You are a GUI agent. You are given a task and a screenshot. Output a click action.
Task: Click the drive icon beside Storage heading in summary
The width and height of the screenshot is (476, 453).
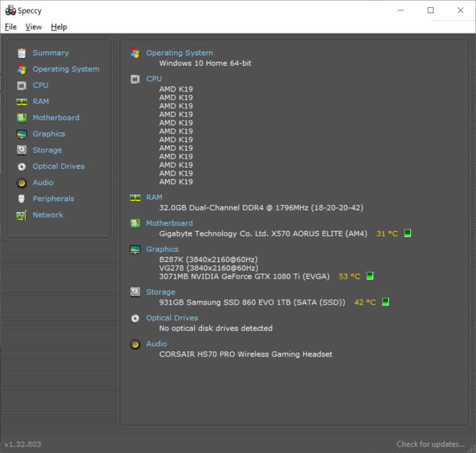(135, 292)
